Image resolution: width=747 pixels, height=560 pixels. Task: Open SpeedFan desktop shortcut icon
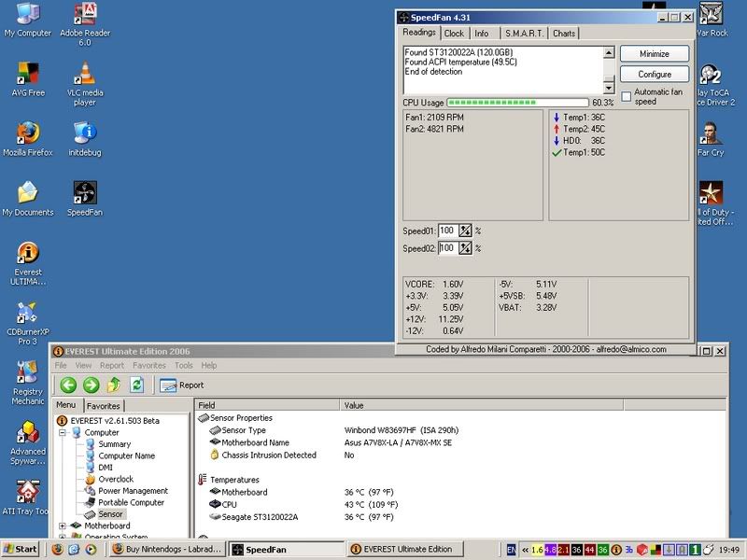tap(86, 193)
